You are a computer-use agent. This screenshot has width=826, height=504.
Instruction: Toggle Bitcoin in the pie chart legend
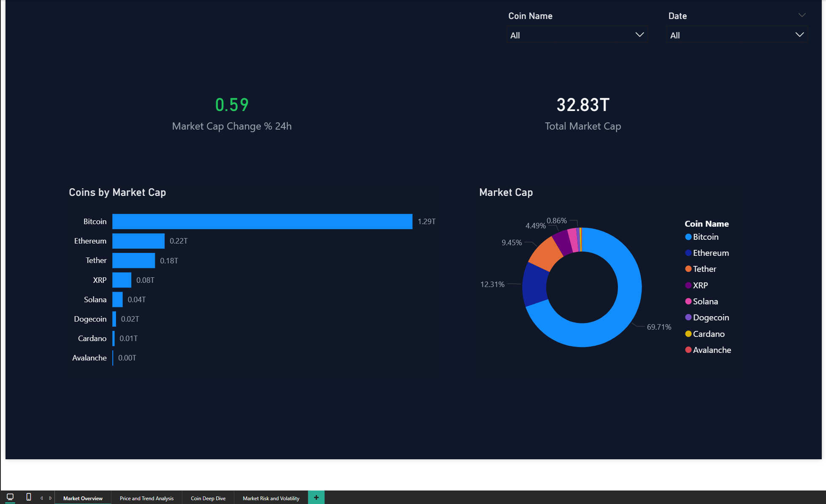pyautogui.click(x=706, y=237)
